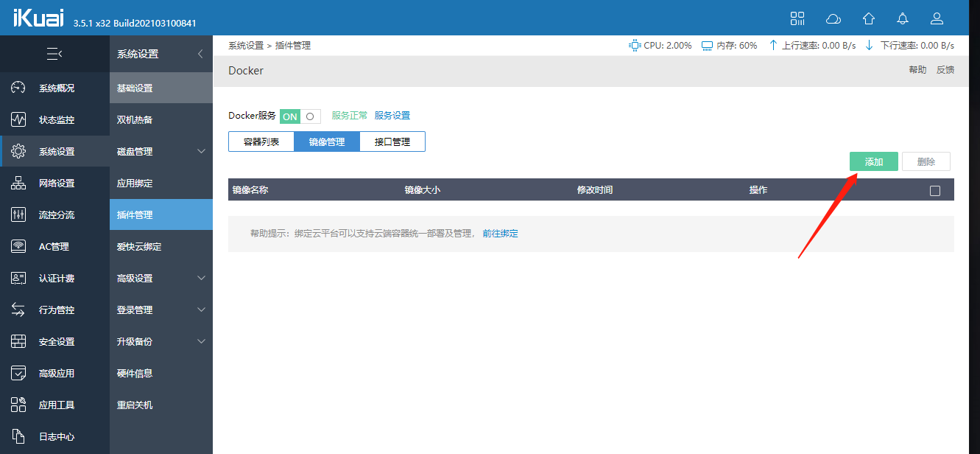This screenshot has width=980, height=454.
Task: Click the 流控分流 flow control icon
Action: tap(18, 214)
